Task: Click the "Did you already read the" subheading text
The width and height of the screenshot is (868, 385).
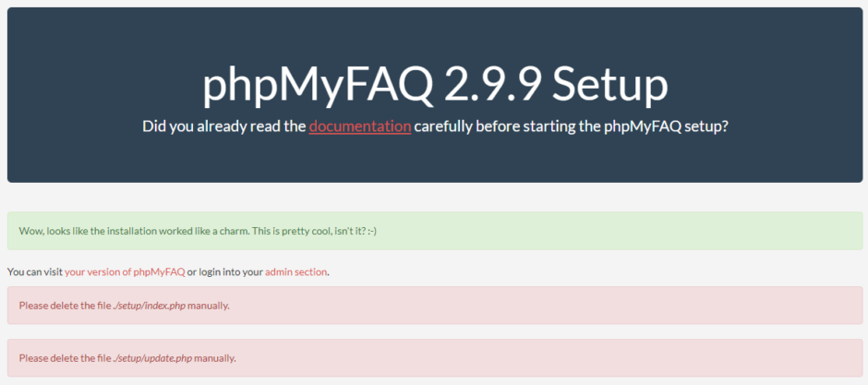Action: point(223,126)
